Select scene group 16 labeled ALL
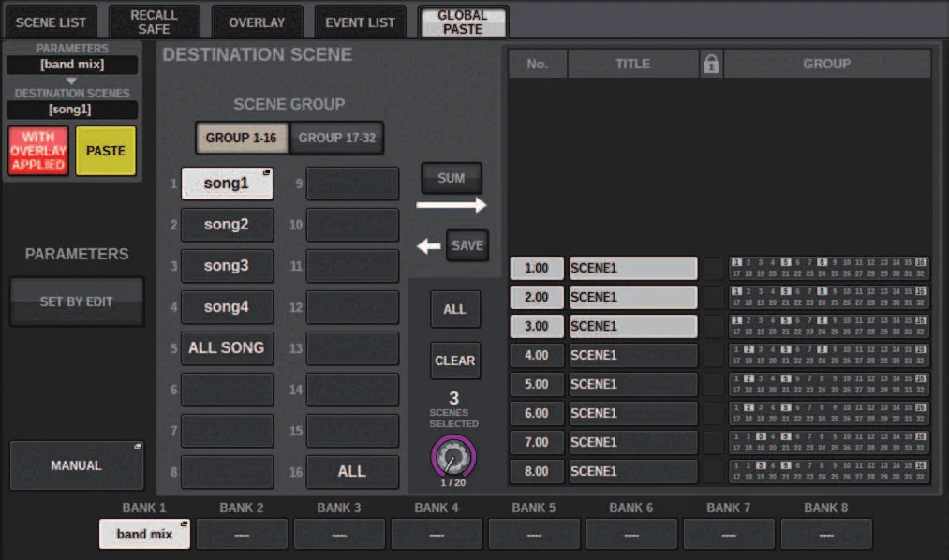 click(x=352, y=471)
